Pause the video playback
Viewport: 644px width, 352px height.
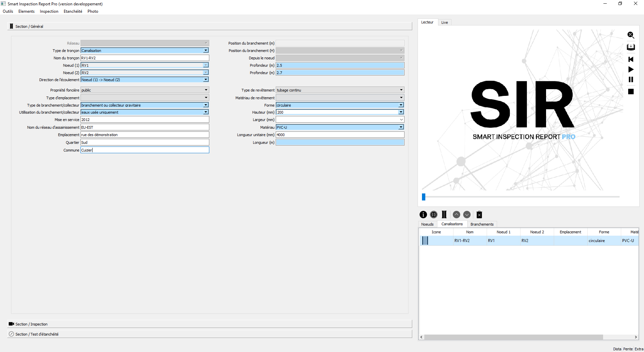coord(631,79)
